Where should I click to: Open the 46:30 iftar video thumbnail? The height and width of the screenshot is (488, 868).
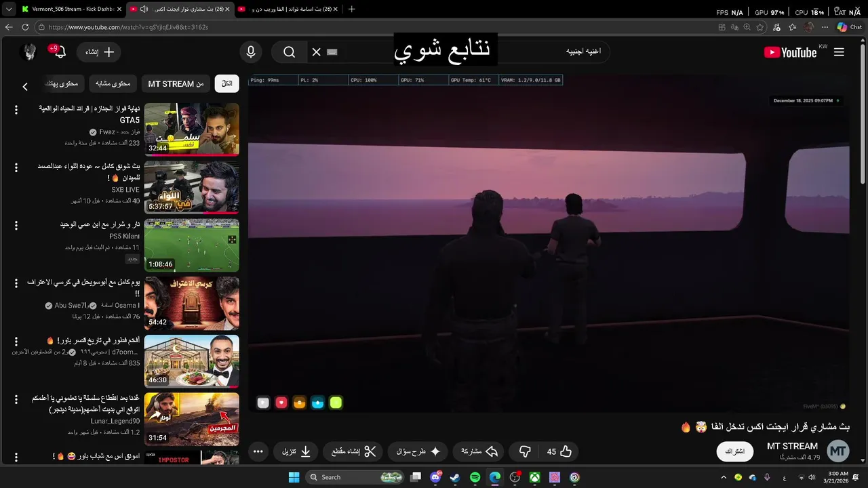(x=191, y=361)
